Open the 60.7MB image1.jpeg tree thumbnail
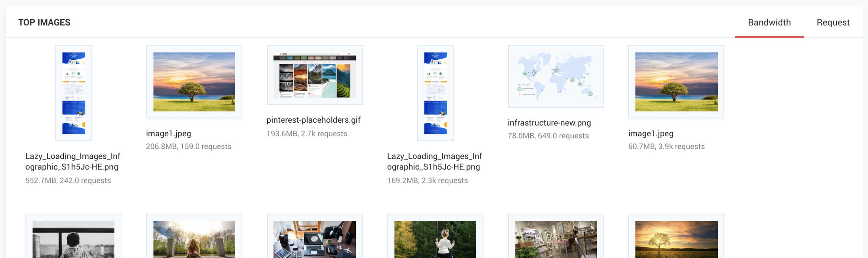868x258 pixels. [x=676, y=82]
